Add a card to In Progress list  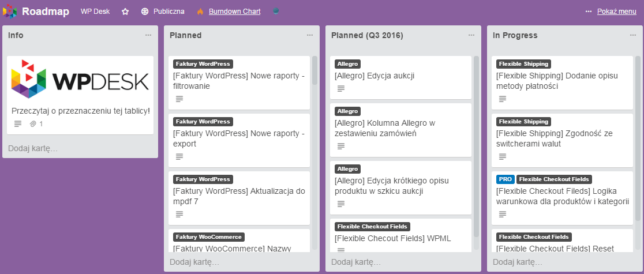[x=518, y=262]
